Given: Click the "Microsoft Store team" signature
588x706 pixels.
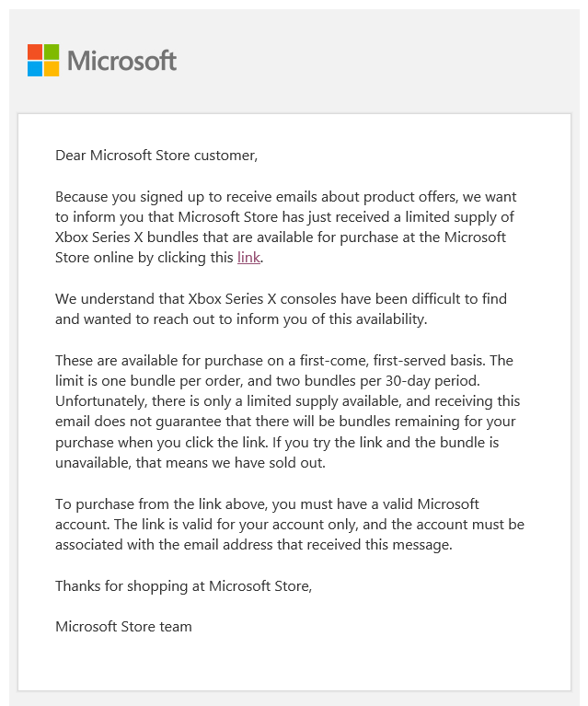Looking at the screenshot, I should [x=124, y=626].
